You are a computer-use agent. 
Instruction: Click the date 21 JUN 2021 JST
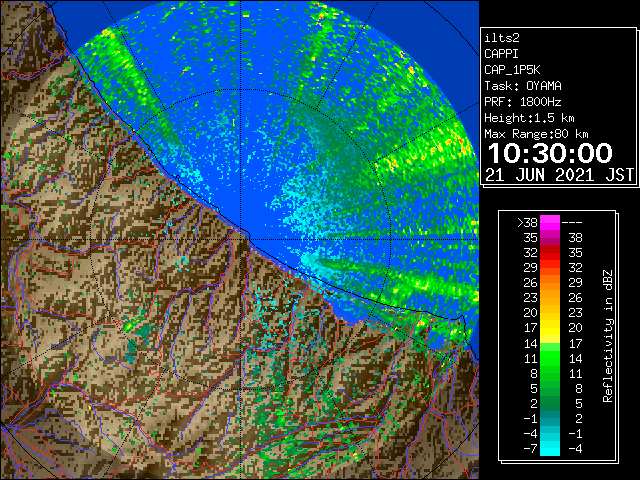tap(560, 175)
